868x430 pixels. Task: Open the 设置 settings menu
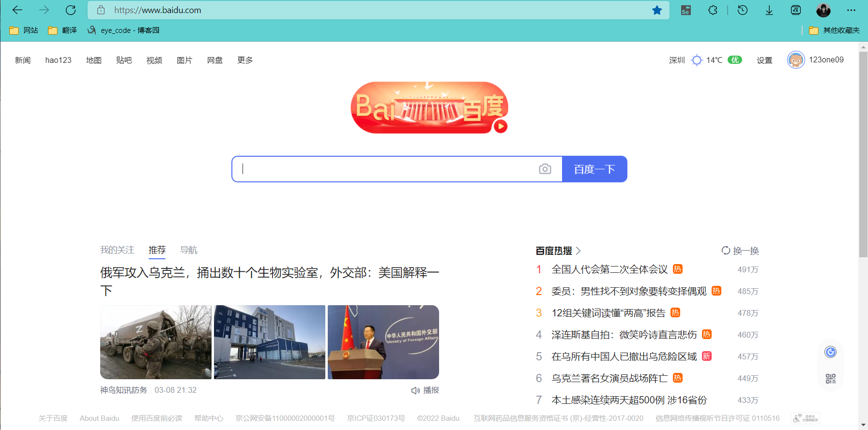tap(764, 60)
